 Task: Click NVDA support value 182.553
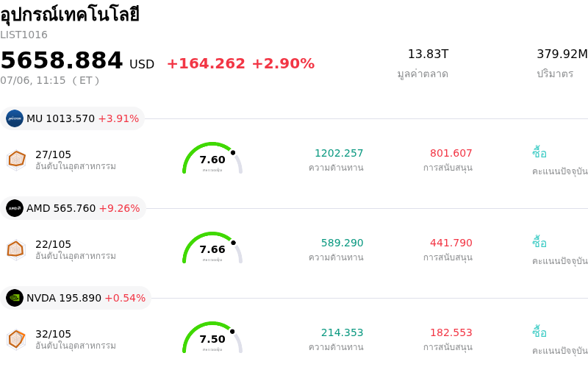[451, 332]
